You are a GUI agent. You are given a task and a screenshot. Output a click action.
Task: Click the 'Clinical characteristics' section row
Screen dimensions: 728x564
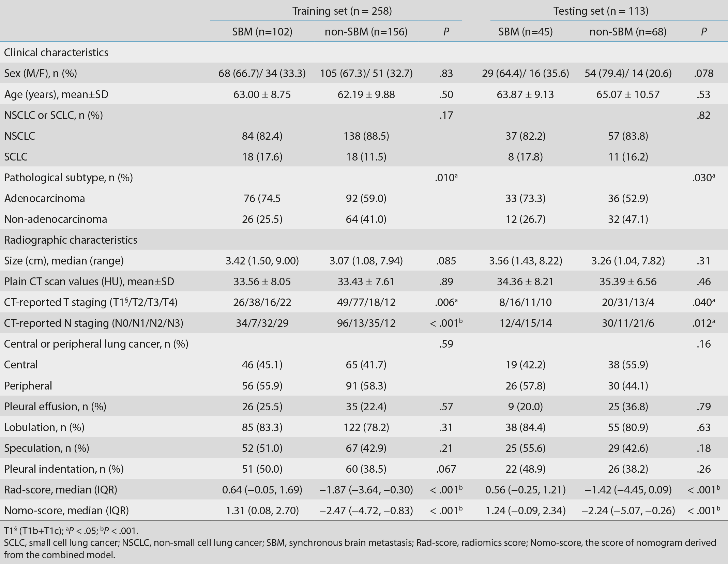click(364, 52)
